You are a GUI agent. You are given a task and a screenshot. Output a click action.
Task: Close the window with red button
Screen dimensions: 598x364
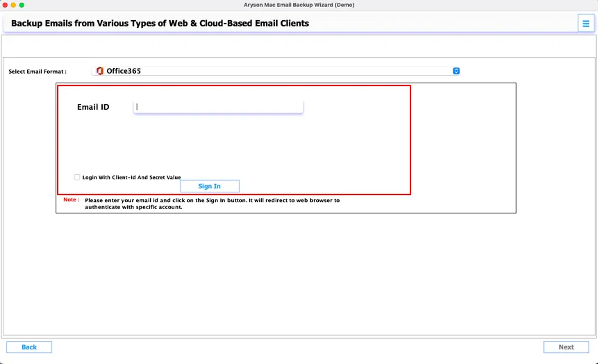point(5,5)
